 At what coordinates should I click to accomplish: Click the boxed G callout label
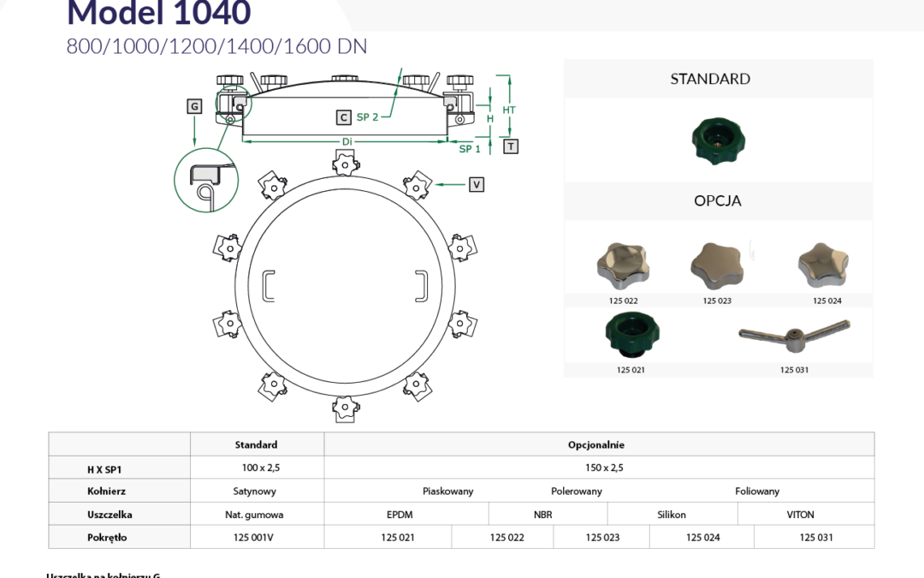click(x=194, y=106)
